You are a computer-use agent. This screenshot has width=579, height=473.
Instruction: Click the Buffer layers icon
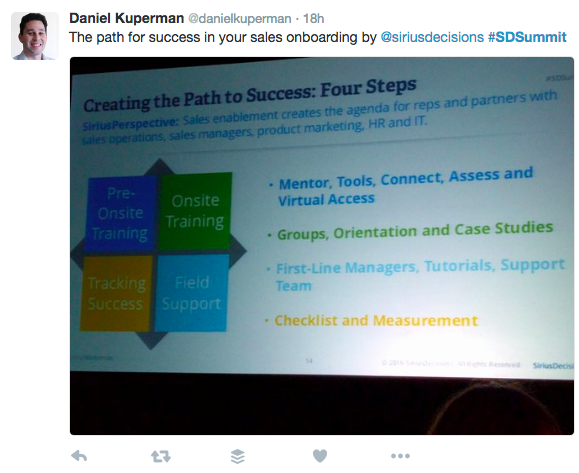click(x=237, y=456)
